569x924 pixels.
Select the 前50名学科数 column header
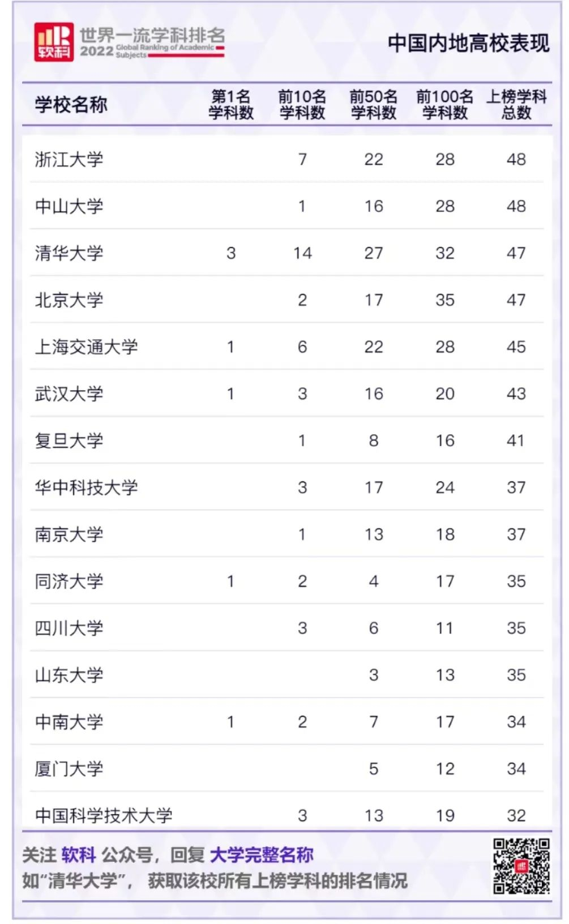tap(374, 104)
